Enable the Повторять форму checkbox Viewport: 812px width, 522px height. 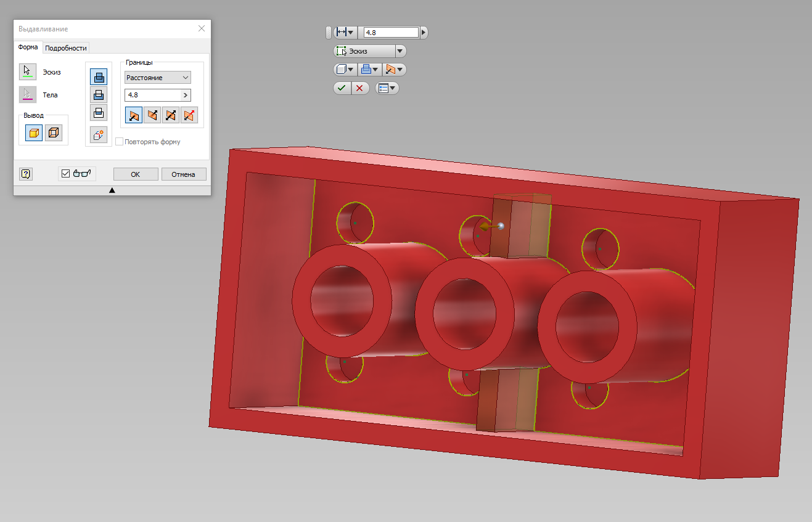pos(120,142)
